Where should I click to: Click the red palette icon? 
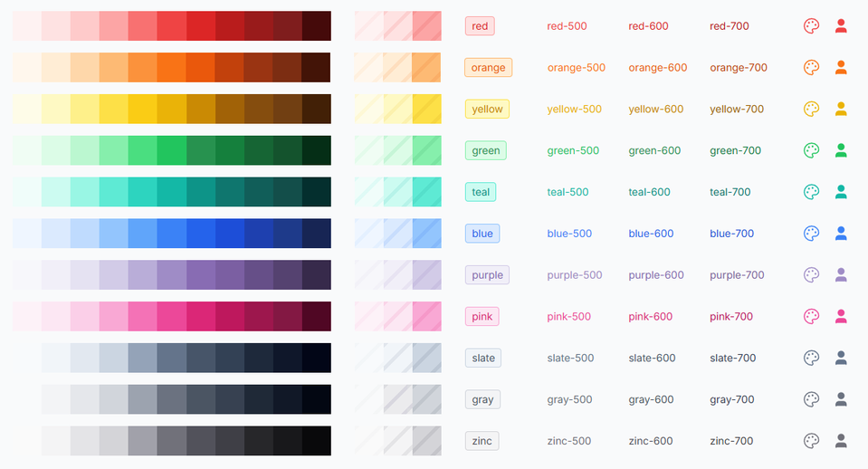click(x=812, y=26)
